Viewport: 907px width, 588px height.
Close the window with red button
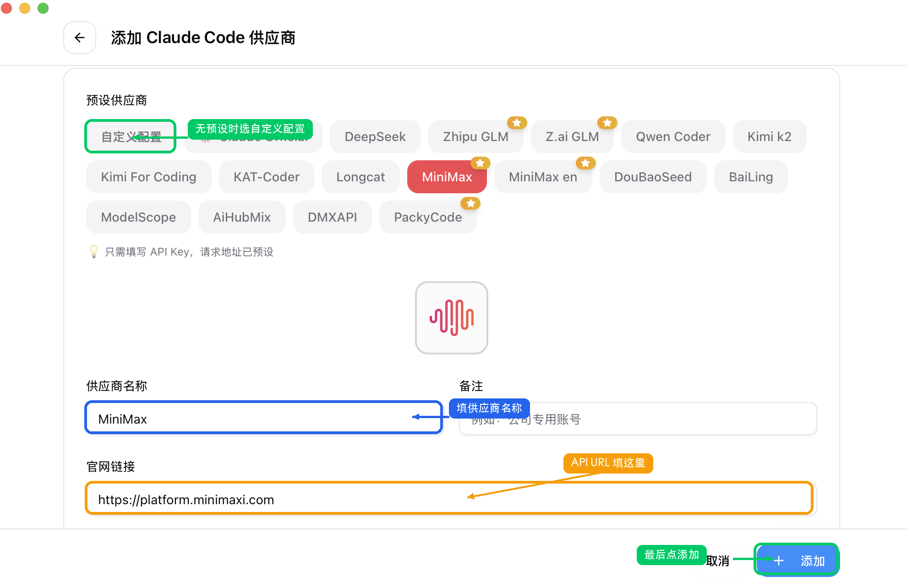click(6, 8)
